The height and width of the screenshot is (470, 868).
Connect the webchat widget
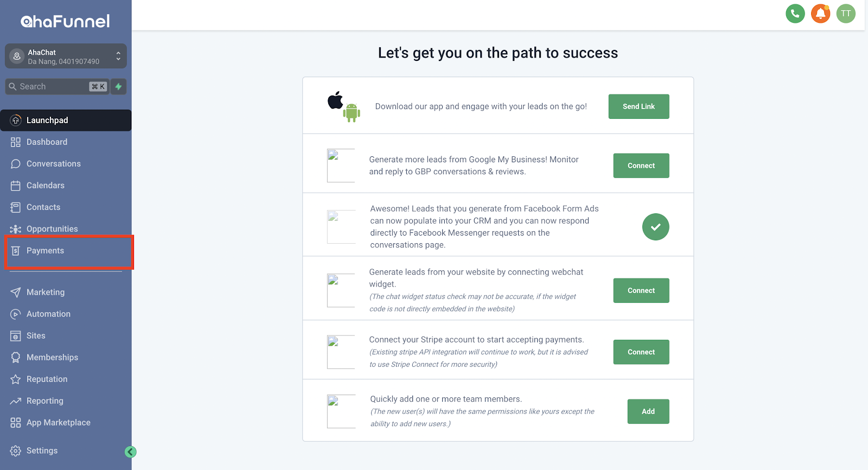(641, 290)
